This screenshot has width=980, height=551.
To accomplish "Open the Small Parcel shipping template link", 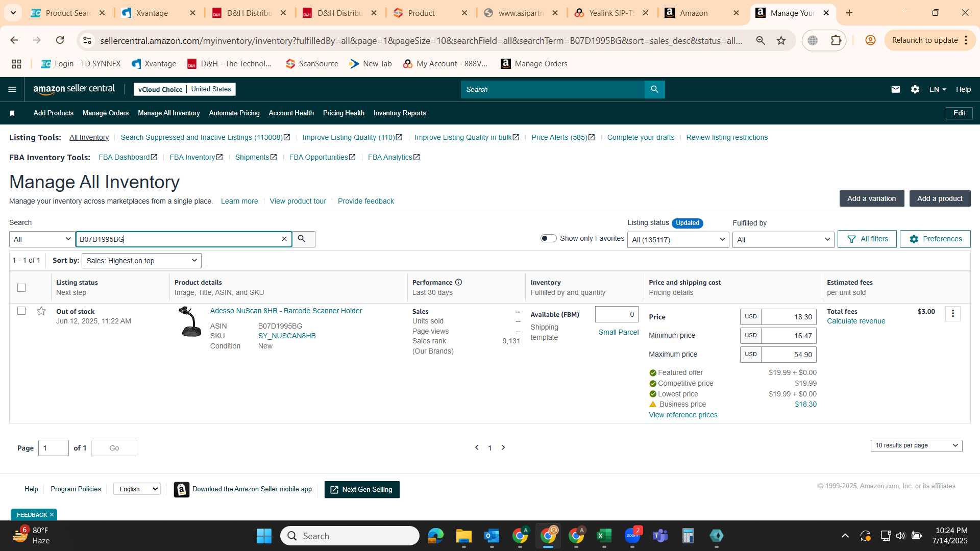I will (619, 332).
